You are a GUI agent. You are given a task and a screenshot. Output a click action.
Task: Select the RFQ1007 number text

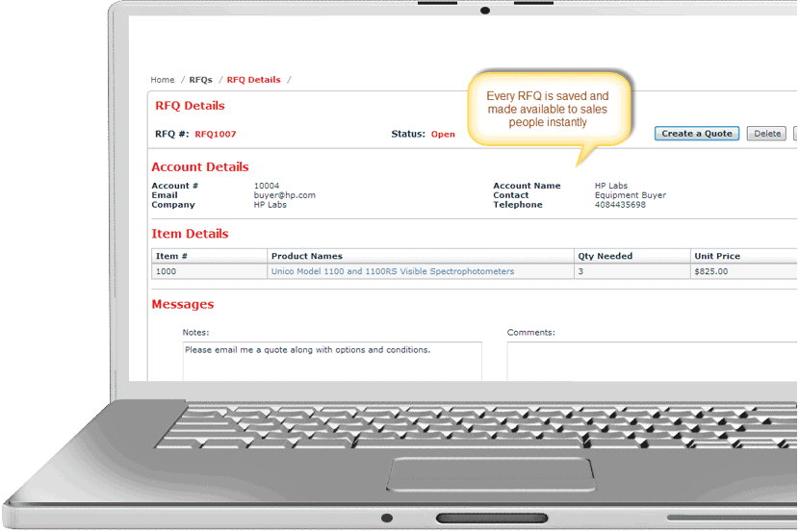216,135
